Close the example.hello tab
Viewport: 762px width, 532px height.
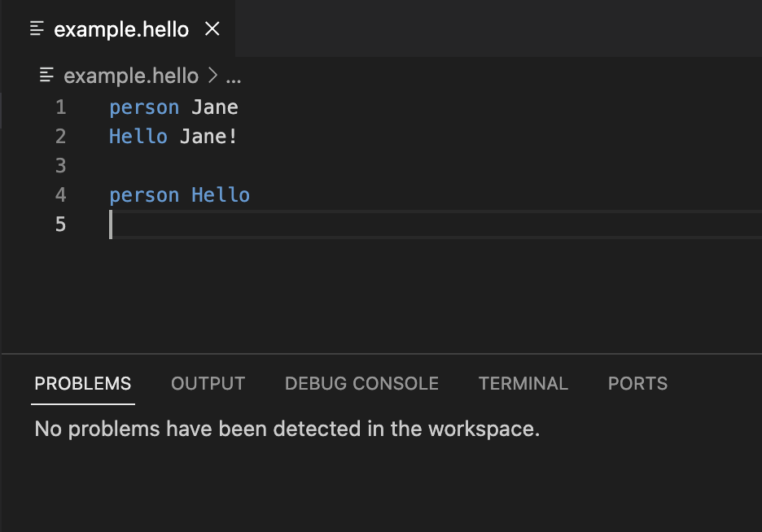click(211, 28)
